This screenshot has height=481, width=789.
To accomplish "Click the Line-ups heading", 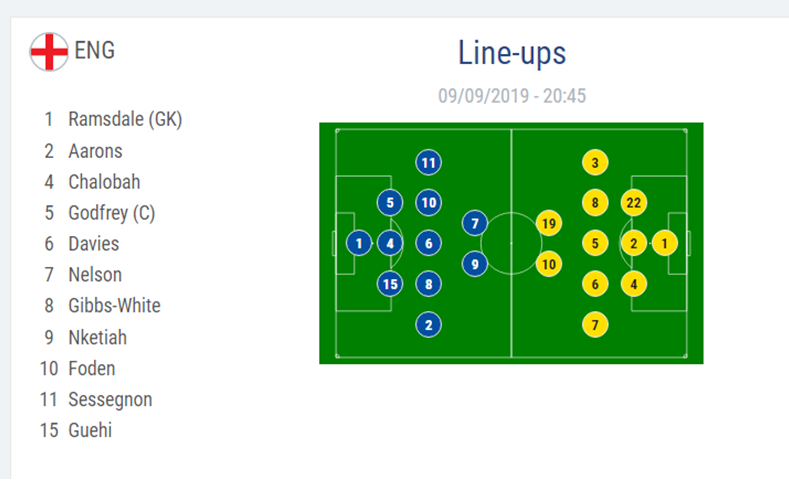I will click(512, 52).
